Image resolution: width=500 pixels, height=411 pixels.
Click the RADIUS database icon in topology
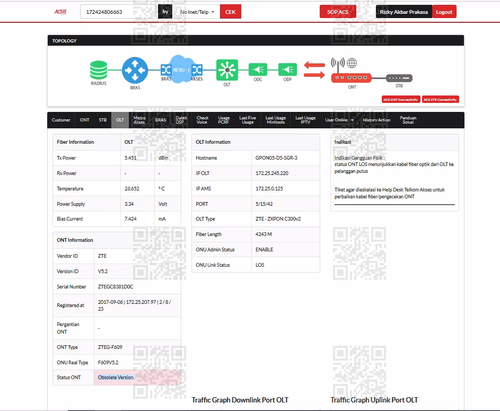point(98,70)
